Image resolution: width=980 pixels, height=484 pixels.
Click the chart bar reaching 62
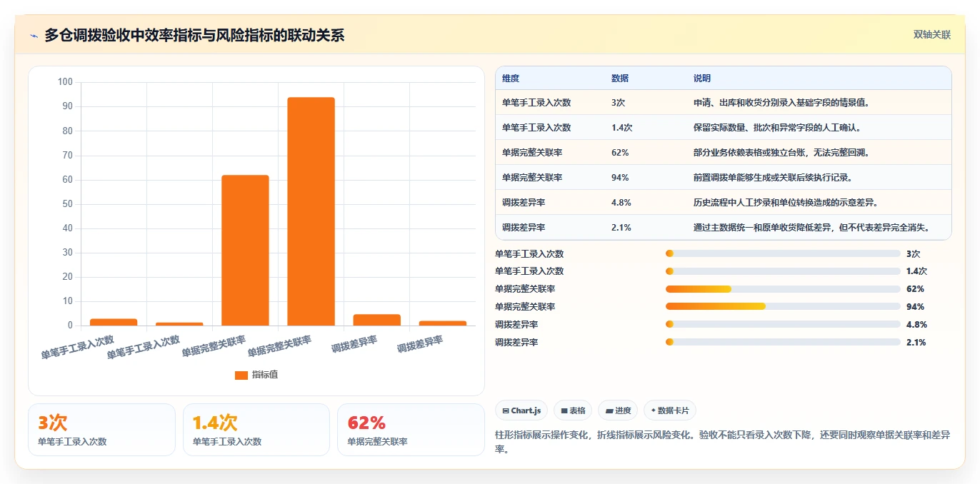click(x=245, y=250)
